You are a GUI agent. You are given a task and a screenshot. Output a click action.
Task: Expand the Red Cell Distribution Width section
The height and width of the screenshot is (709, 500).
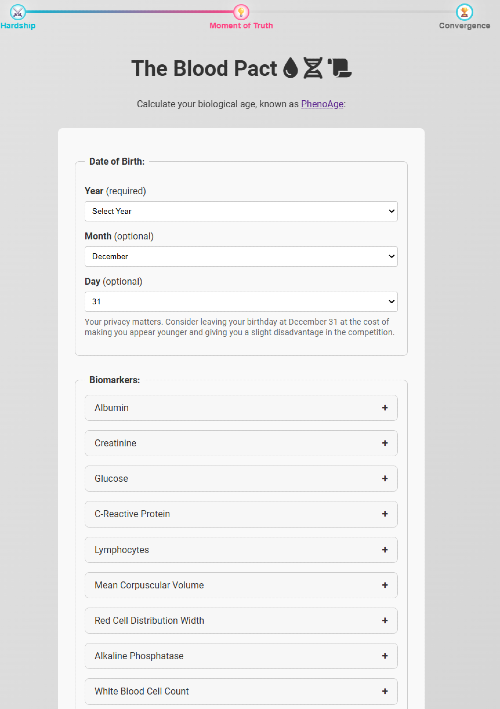(241, 620)
